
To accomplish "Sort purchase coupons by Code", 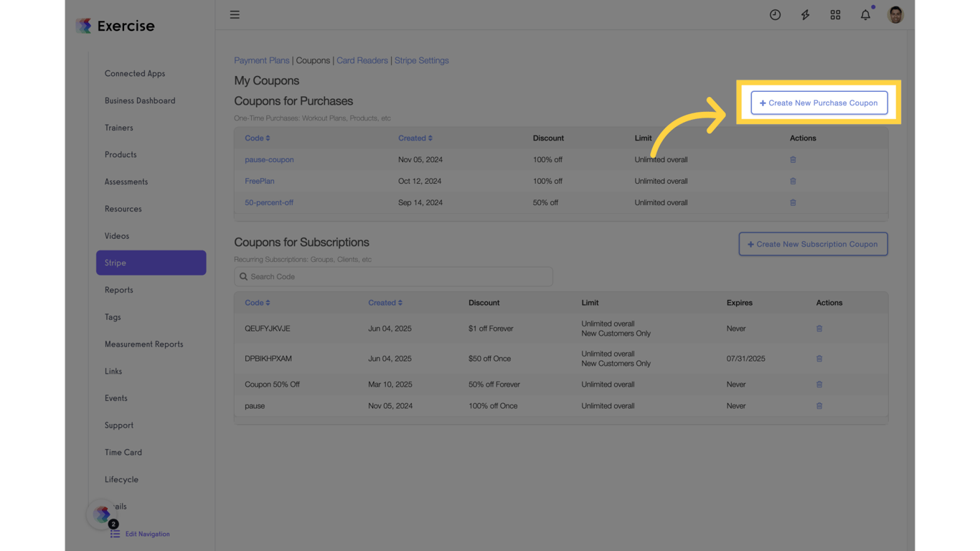I will click(258, 138).
